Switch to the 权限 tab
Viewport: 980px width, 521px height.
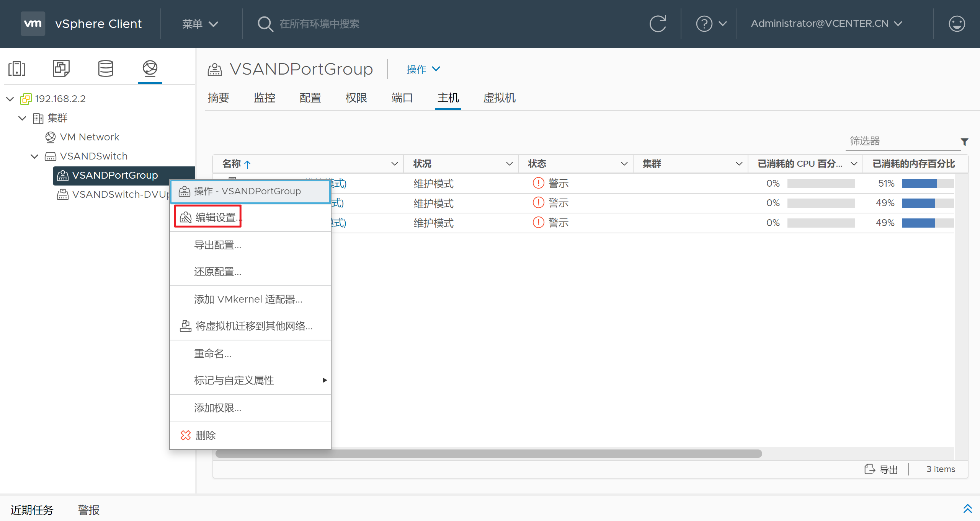click(356, 98)
